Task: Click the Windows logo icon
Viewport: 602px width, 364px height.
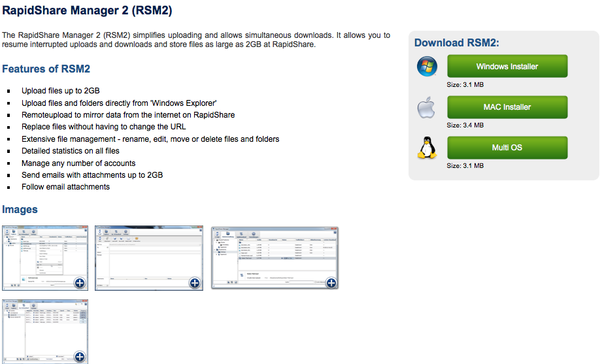Action: click(427, 66)
